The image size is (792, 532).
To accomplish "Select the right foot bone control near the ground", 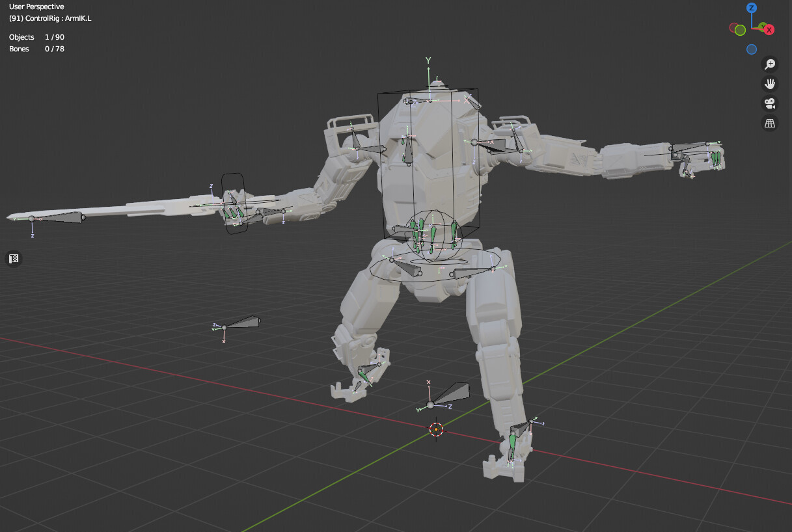I will (x=513, y=444).
